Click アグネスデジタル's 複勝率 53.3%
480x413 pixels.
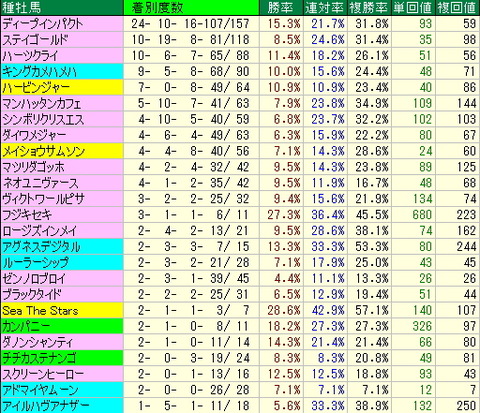click(372, 247)
